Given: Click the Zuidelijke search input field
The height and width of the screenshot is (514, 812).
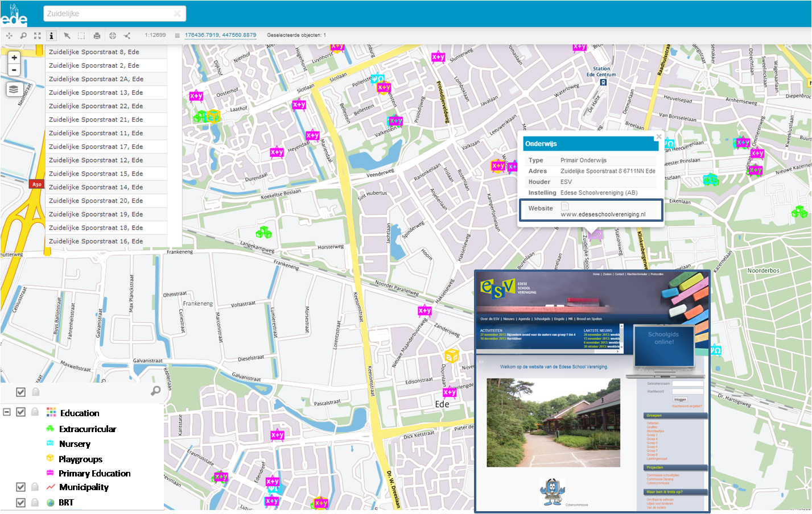Looking at the screenshot, I should point(108,14).
